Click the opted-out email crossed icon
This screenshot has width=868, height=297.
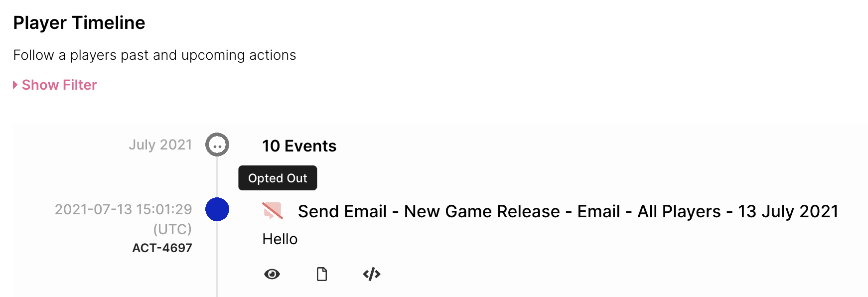tap(273, 211)
